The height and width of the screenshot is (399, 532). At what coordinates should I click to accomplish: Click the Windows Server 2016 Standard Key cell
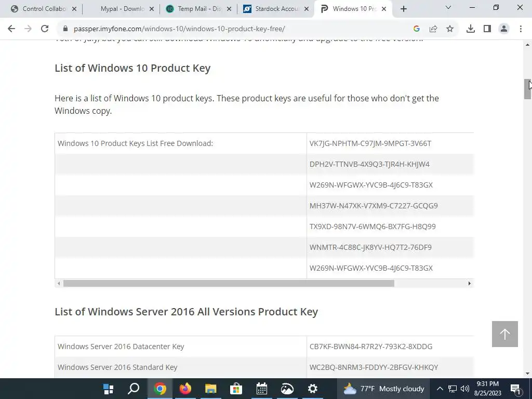181,367
